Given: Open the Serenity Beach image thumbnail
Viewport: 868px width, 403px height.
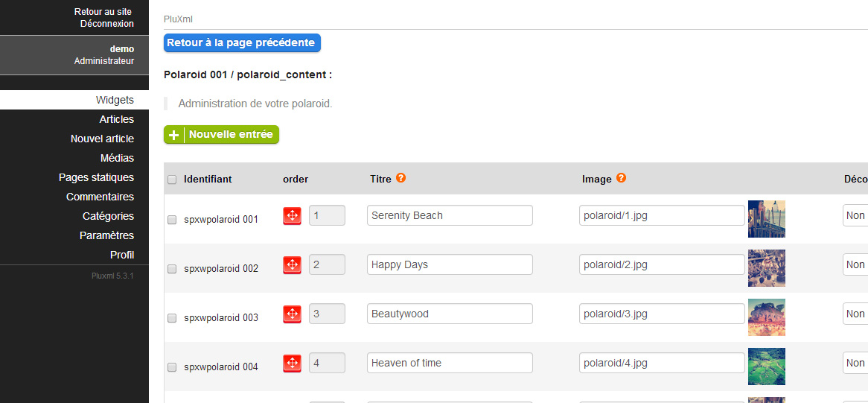Looking at the screenshot, I should pyautogui.click(x=766, y=218).
